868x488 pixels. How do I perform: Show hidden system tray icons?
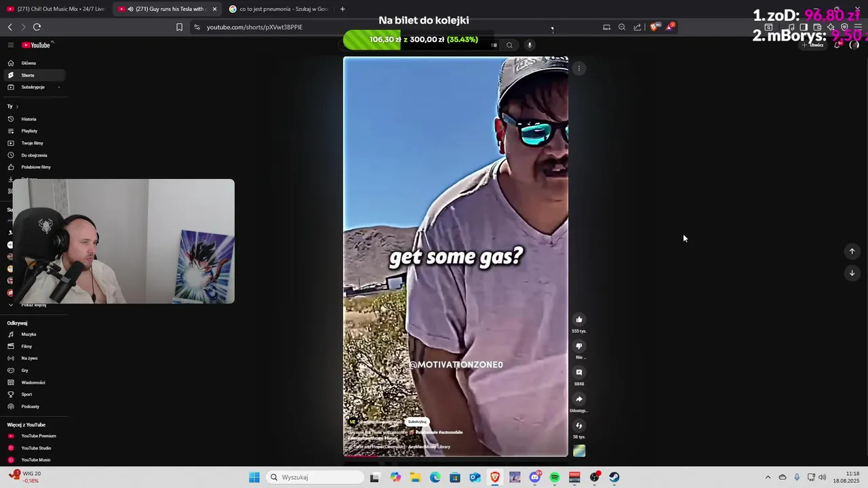pos(768,477)
